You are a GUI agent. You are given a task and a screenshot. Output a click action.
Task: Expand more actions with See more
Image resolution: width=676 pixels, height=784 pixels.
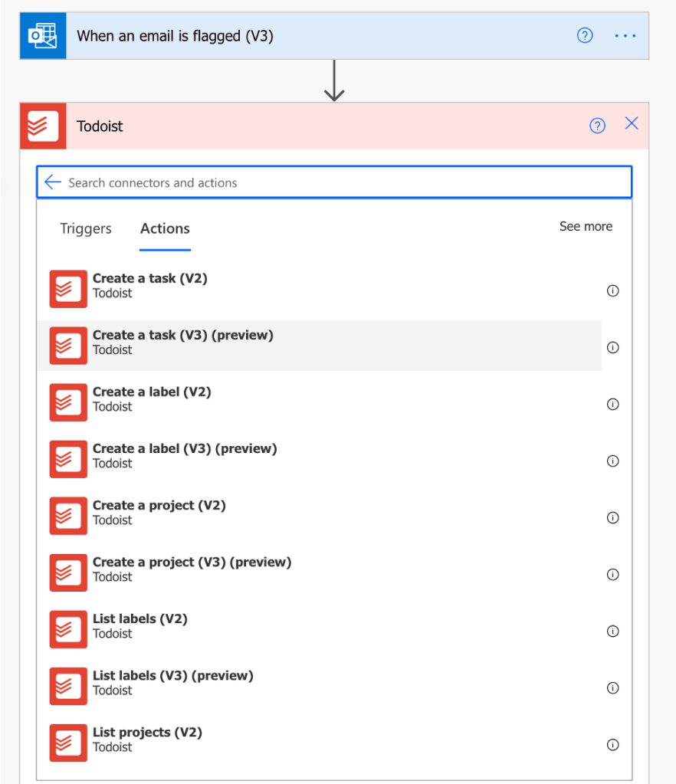586,226
